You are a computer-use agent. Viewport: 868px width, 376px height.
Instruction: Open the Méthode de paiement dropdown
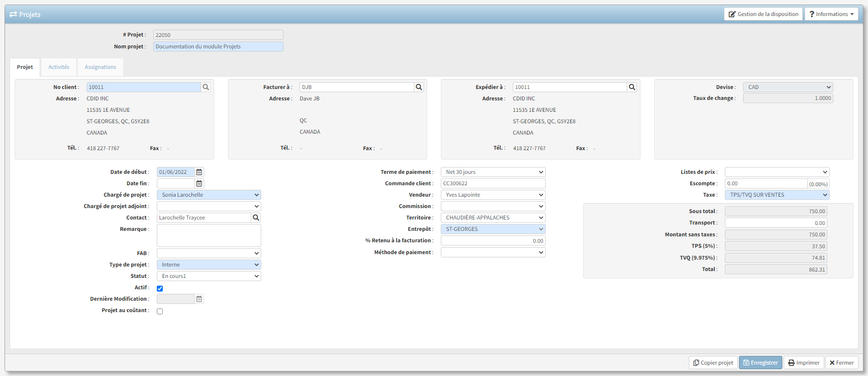[493, 252]
